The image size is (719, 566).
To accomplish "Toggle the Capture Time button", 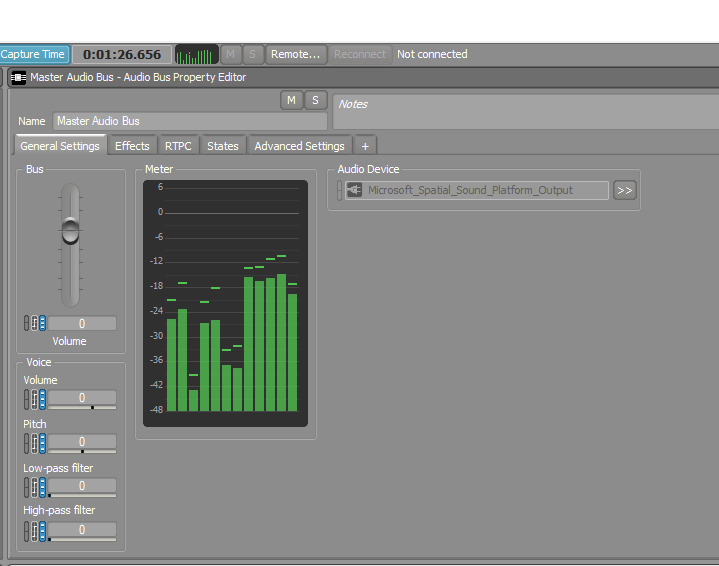I will [x=34, y=55].
